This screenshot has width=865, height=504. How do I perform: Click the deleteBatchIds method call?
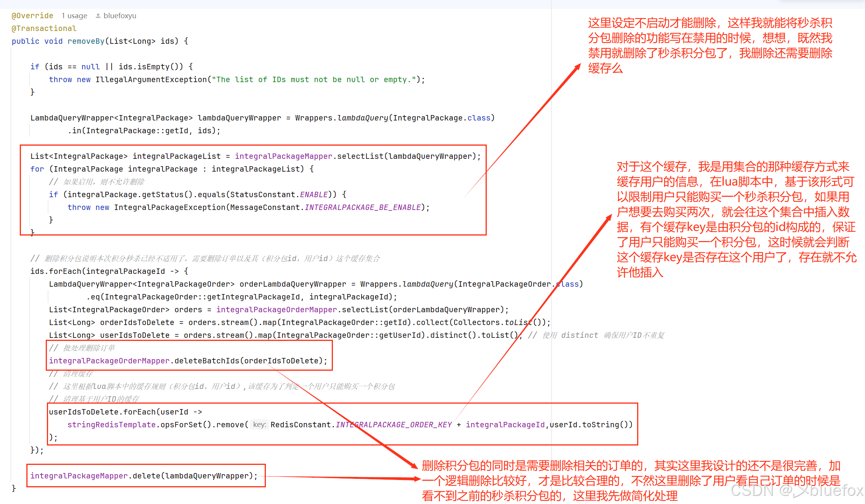click(207, 361)
